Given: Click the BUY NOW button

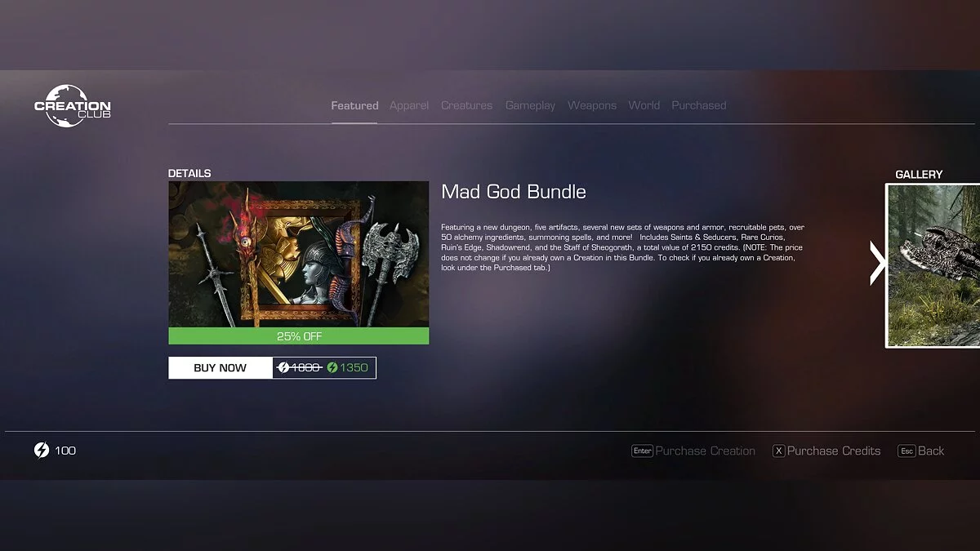Looking at the screenshot, I should pos(220,368).
